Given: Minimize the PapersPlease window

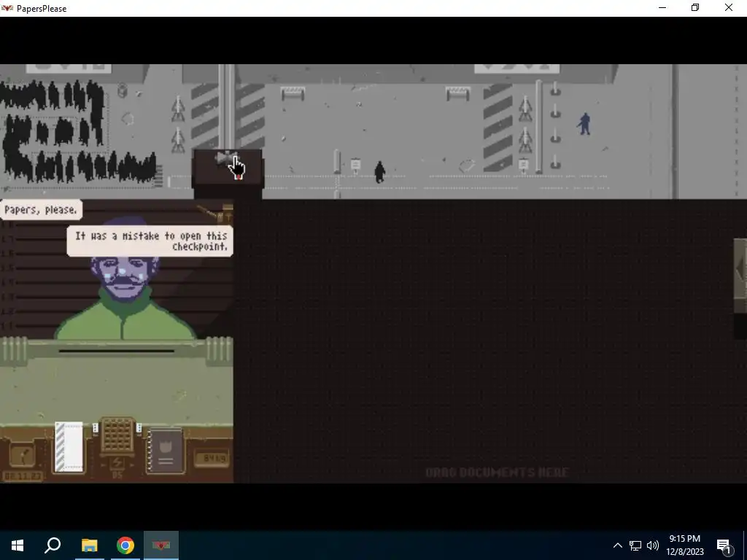Looking at the screenshot, I should tap(662, 7).
